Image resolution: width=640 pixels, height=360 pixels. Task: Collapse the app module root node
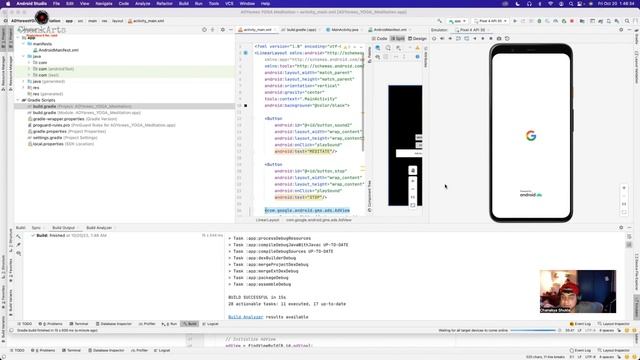18,38
